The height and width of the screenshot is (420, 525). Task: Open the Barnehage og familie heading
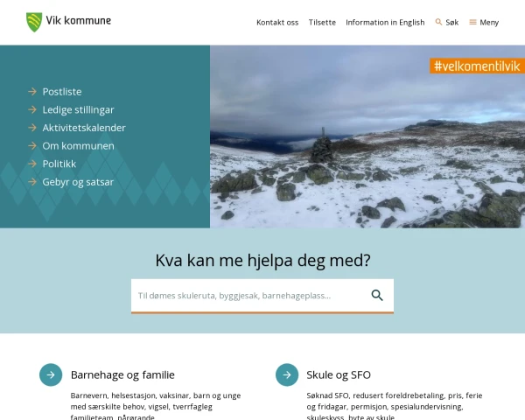pos(122,374)
